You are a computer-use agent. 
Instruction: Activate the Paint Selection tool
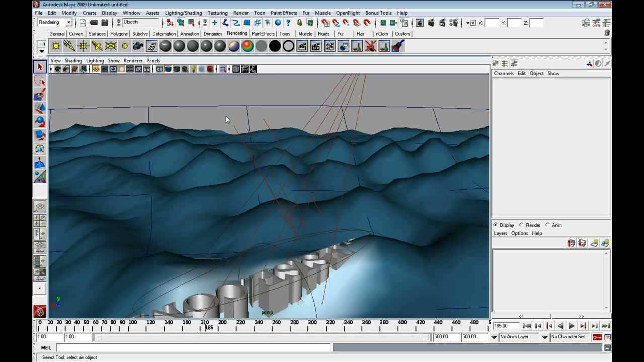40,95
